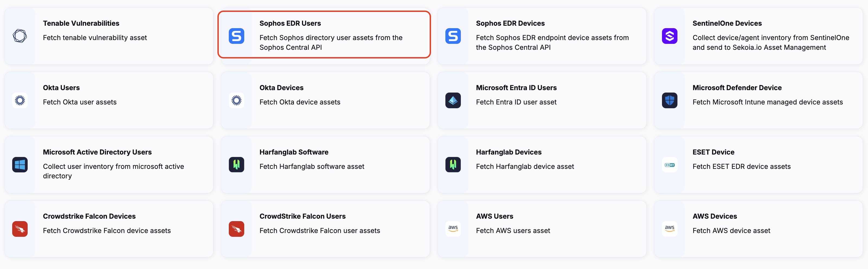Click 'Fetch ESET EDR device assets' description
Viewport: 868px width, 269px height.
[x=741, y=166]
